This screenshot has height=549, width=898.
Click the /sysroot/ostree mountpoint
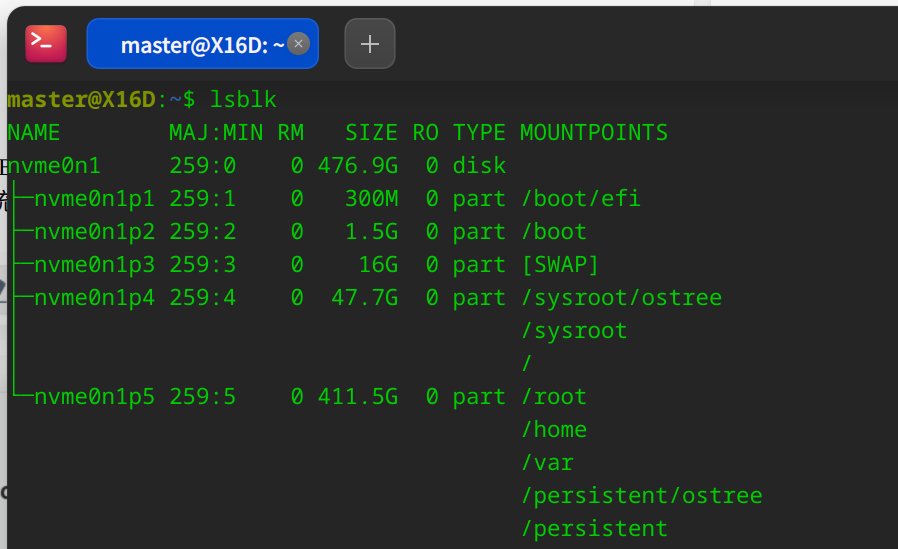tap(621, 298)
